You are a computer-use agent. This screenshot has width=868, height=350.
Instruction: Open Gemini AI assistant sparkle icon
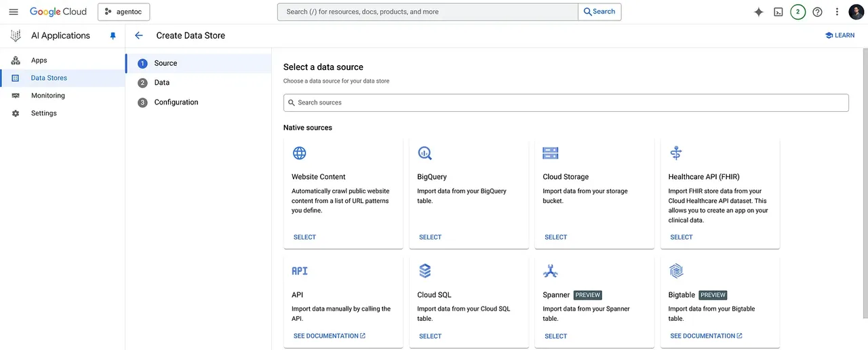(759, 12)
